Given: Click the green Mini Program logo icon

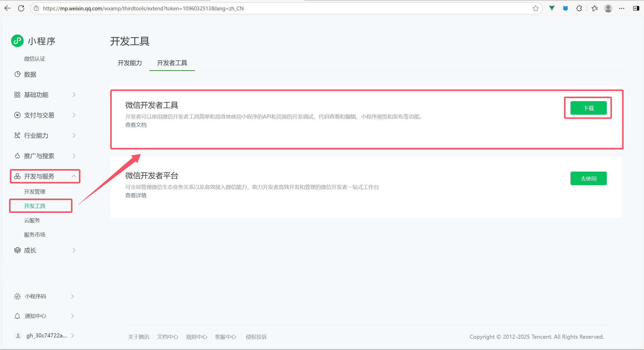Looking at the screenshot, I should pos(17,41).
